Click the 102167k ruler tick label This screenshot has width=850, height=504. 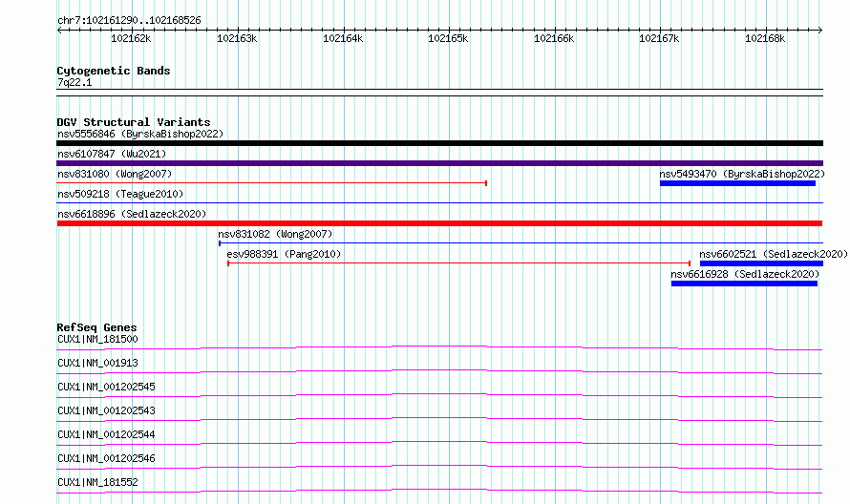click(659, 38)
